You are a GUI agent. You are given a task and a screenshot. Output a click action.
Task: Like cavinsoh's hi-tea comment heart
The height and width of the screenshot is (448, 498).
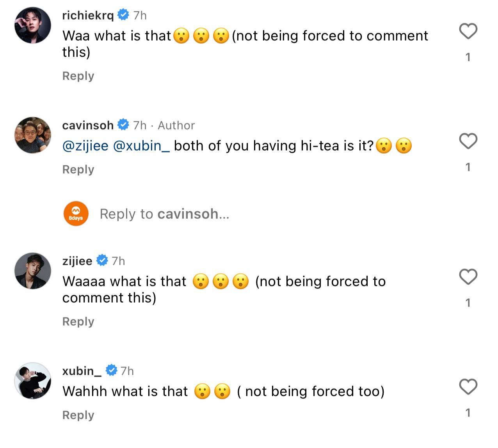point(468,142)
